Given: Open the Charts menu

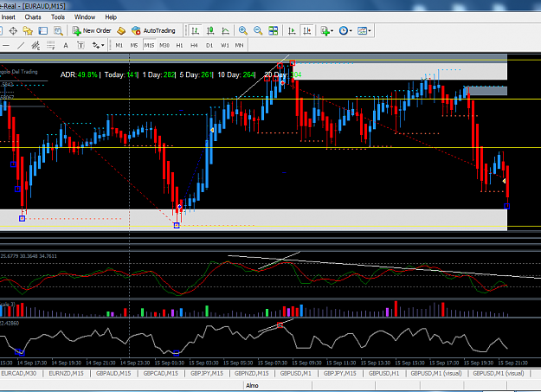Looking at the screenshot, I should point(33,17).
